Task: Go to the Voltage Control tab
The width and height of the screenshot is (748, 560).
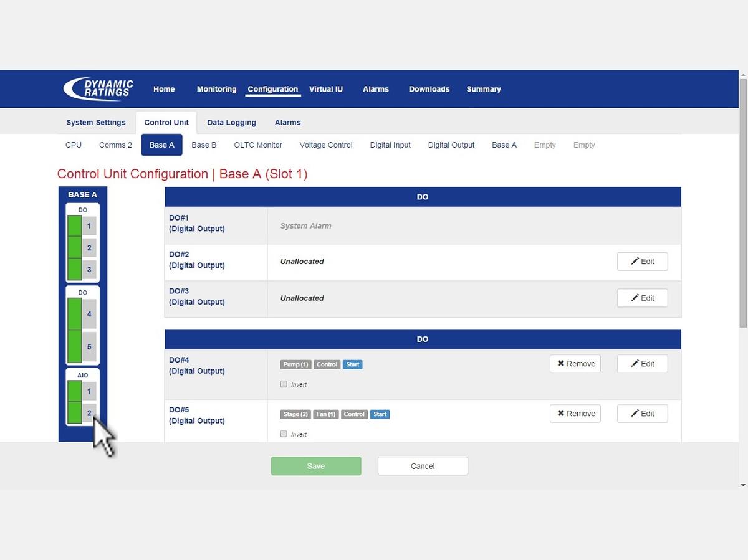Action: pyautogui.click(x=326, y=145)
